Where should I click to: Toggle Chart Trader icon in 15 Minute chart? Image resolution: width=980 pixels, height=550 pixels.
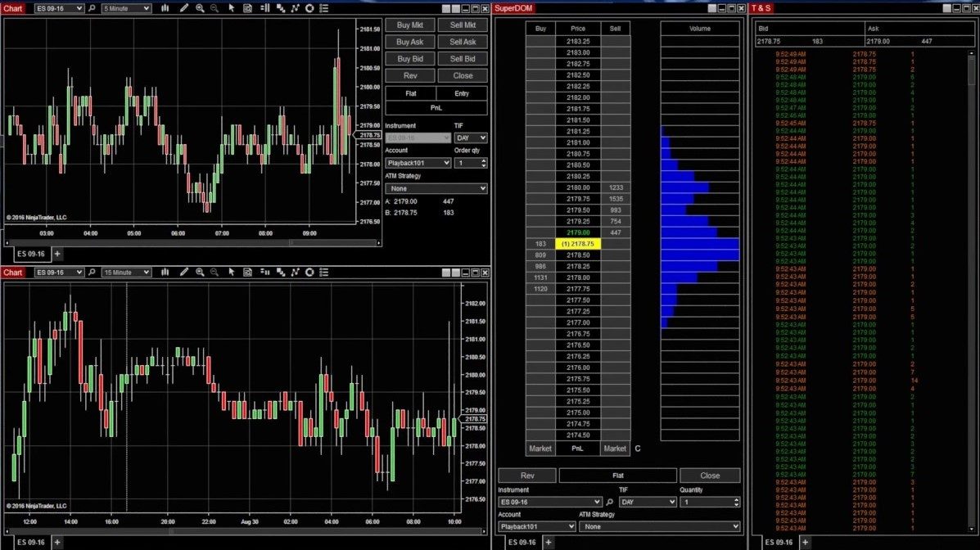[x=265, y=273]
